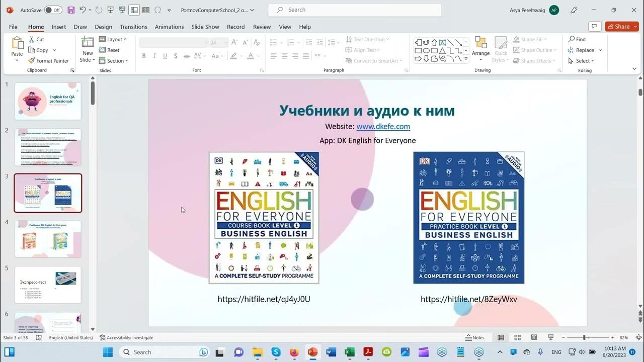Open Firefox from the taskbar
Image resolution: width=644 pixels, height=362 pixels.
tap(294, 352)
